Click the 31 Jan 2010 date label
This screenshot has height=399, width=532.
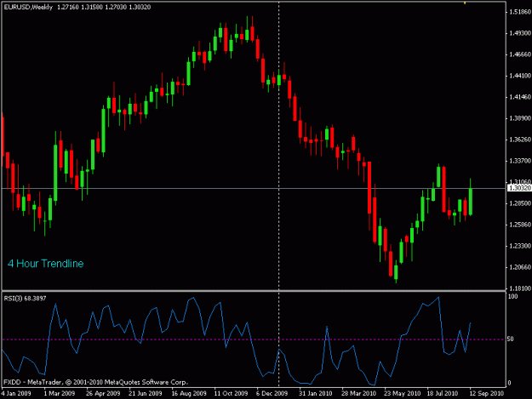(x=315, y=394)
